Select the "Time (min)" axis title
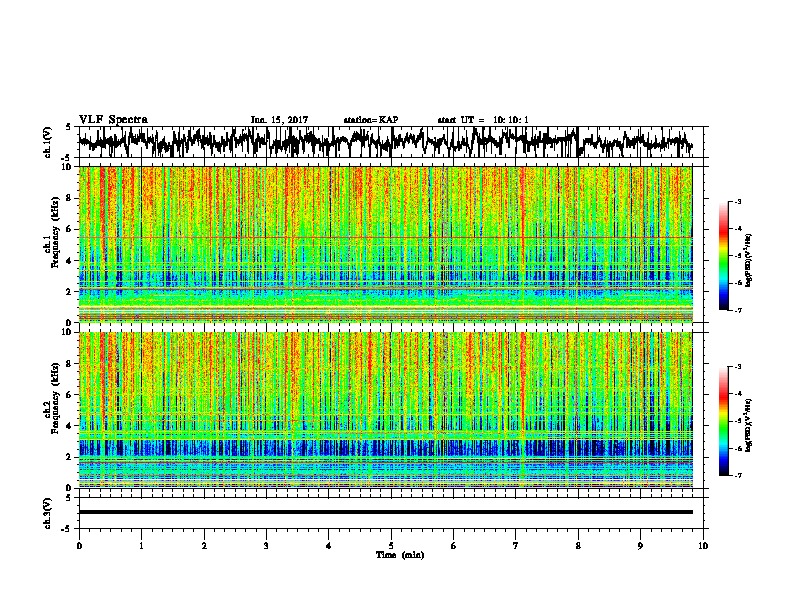 coord(400,555)
